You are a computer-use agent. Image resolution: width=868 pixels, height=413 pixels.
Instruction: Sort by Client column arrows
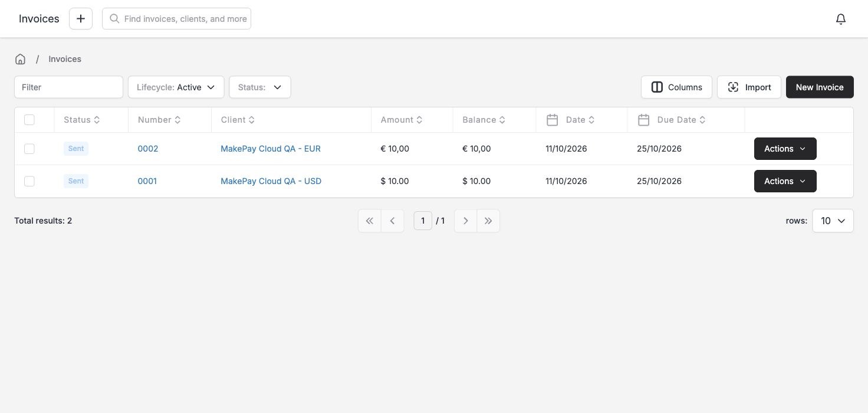252,120
